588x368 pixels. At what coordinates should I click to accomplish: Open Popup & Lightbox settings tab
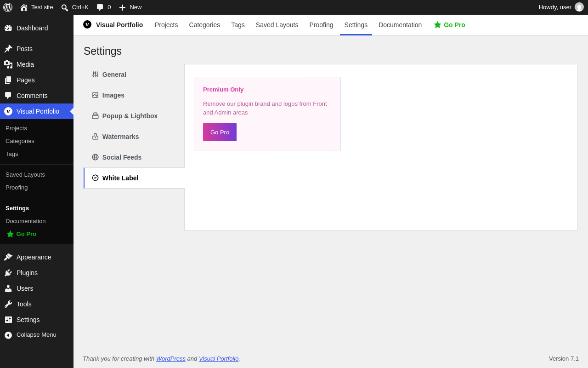[x=134, y=116]
